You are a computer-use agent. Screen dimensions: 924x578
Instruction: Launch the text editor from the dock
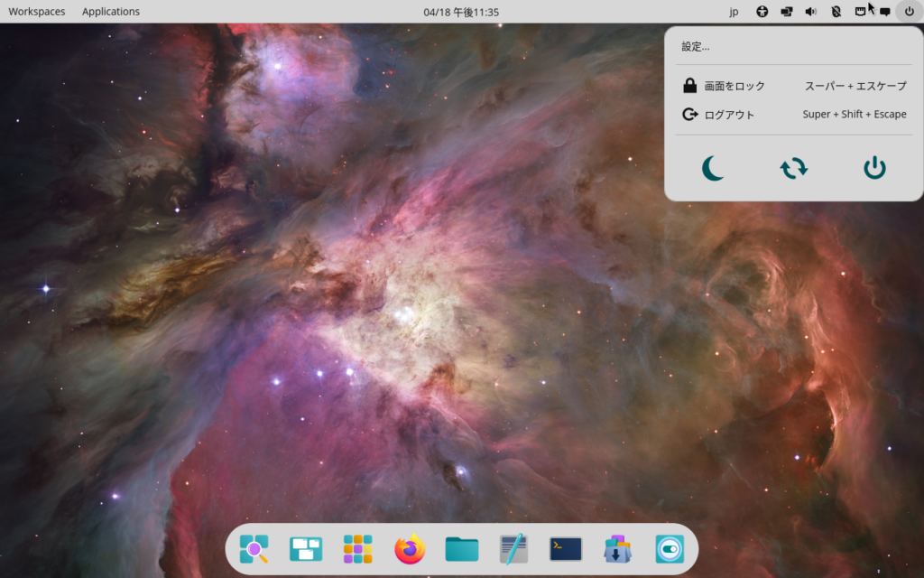click(513, 548)
